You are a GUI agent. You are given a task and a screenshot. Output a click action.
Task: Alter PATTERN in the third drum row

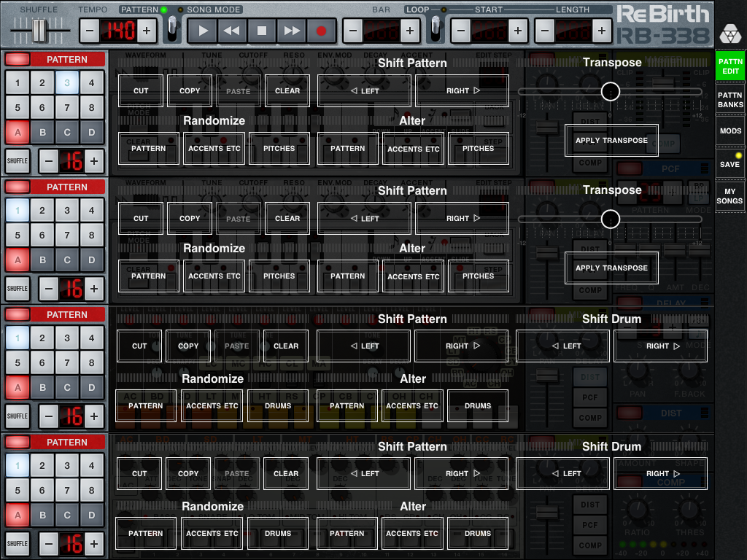click(347, 405)
